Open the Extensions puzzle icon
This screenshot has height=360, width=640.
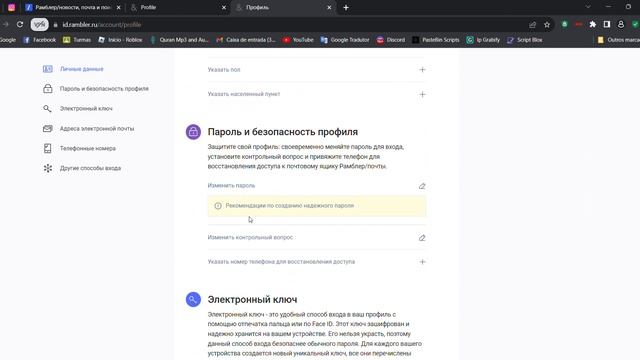[x=593, y=24]
